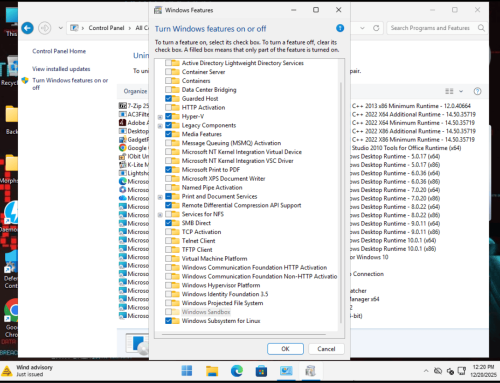Select the TFTP Client feature row
Image resolution: width=500 pixels, height=383 pixels.
(197, 250)
